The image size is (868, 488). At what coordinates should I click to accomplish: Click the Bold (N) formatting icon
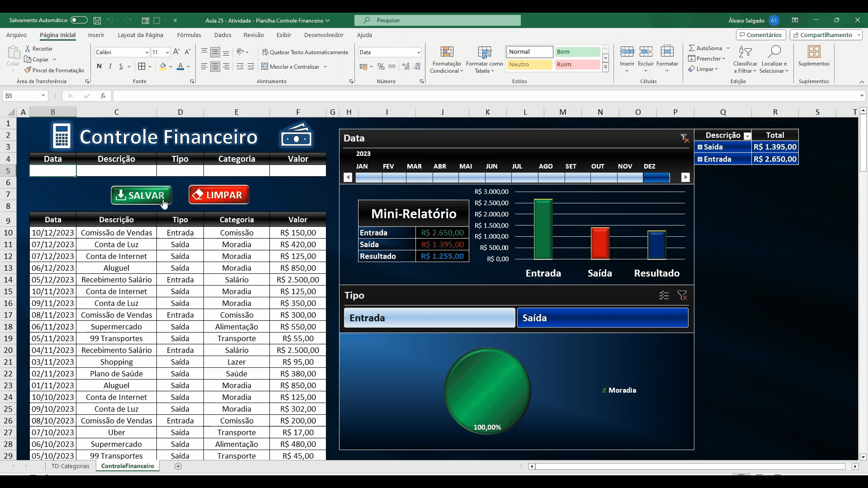click(x=99, y=66)
